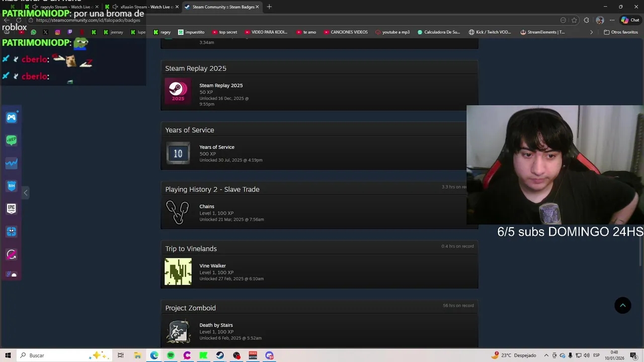Open File Explorer from the taskbar
This screenshot has width=644, height=362.
(x=137, y=355)
